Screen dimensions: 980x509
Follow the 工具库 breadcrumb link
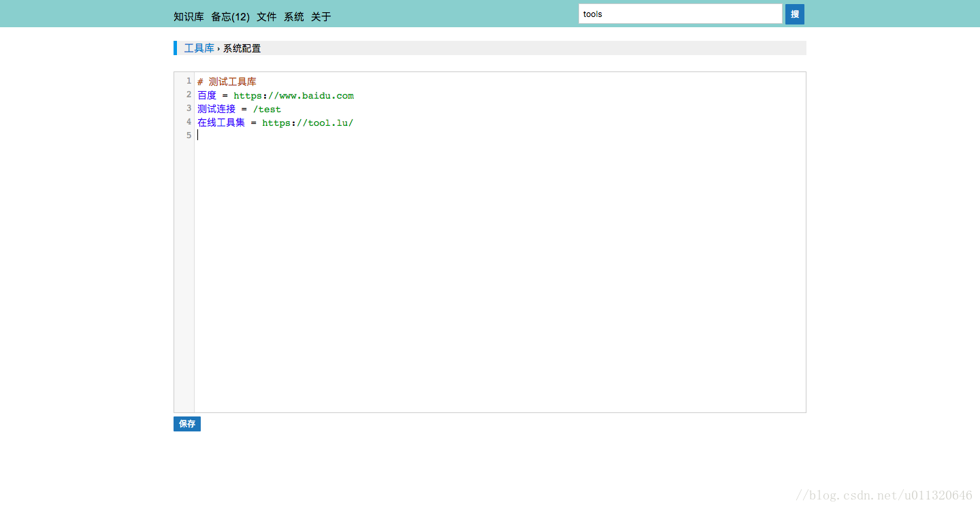coord(199,48)
